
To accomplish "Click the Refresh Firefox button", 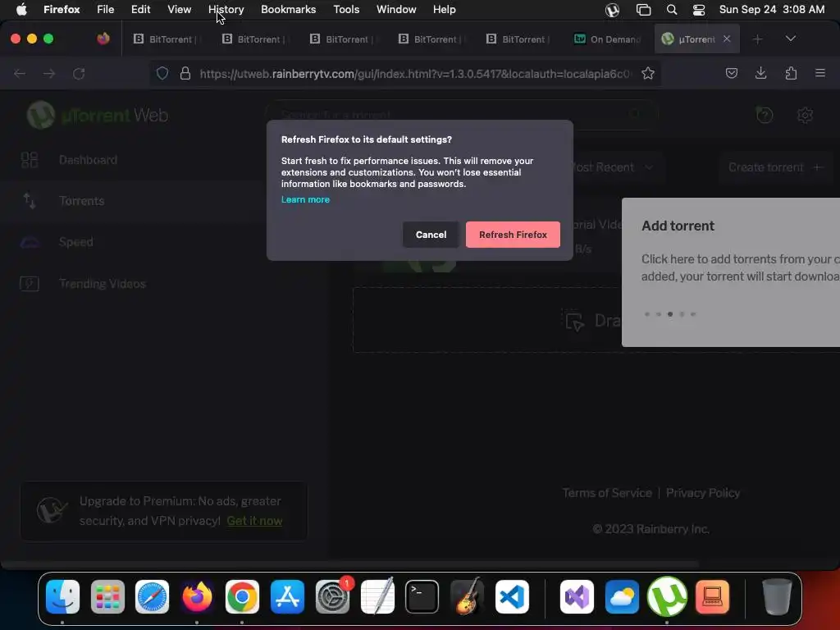I will coord(513,235).
